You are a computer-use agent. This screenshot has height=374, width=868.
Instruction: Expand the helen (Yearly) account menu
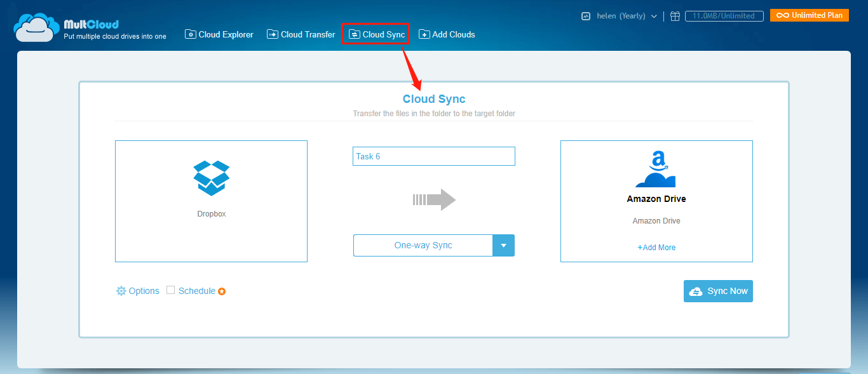click(654, 16)
